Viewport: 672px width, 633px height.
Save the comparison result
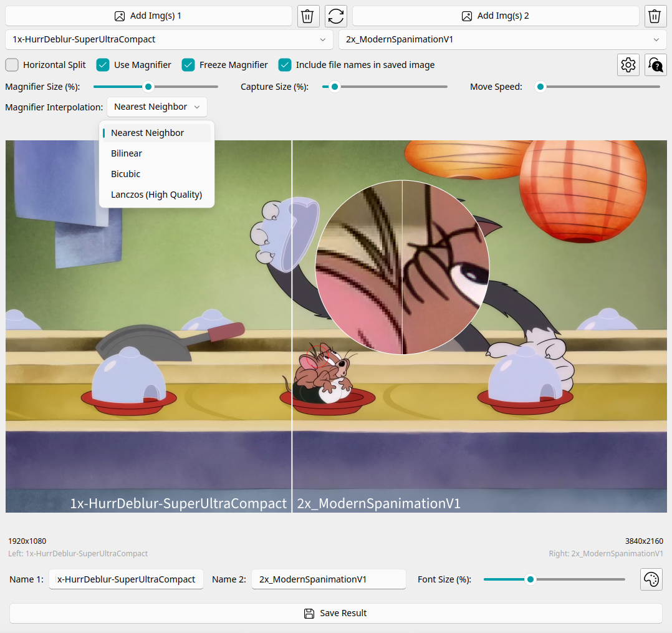[336, 613]
